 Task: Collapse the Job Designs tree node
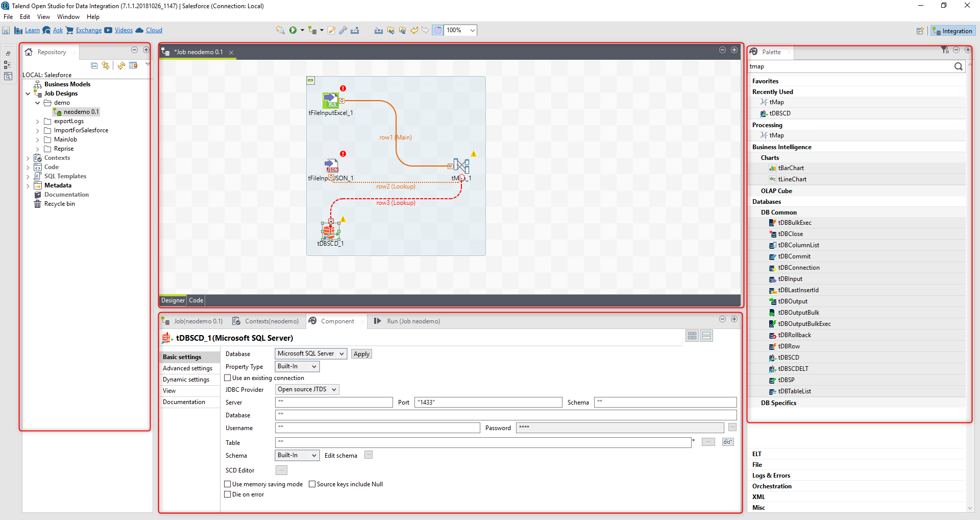(28, 93)
